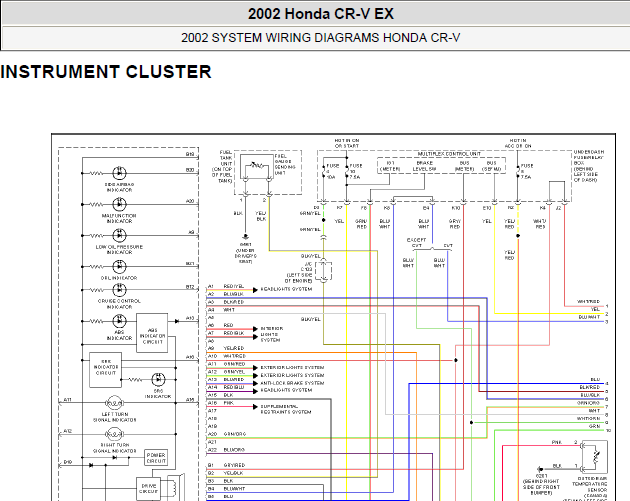The width and height of the screenshot is (630, 501).
Task: Select the RIGHT TURN SIGNAL INDICATOR bulb symbol
Action: click(114, 434)
